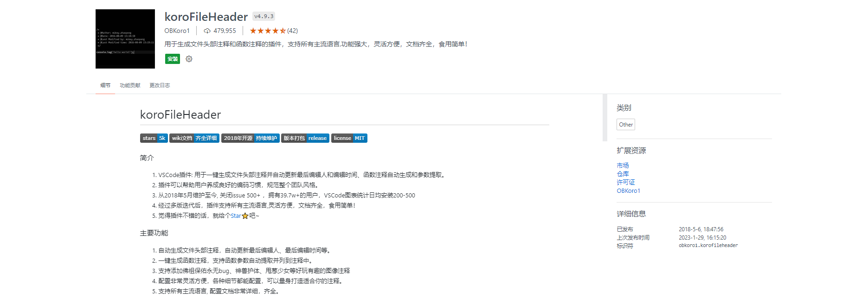Open the wiki文档 badge
868x298 pixels.
click(x=194, y=138)
